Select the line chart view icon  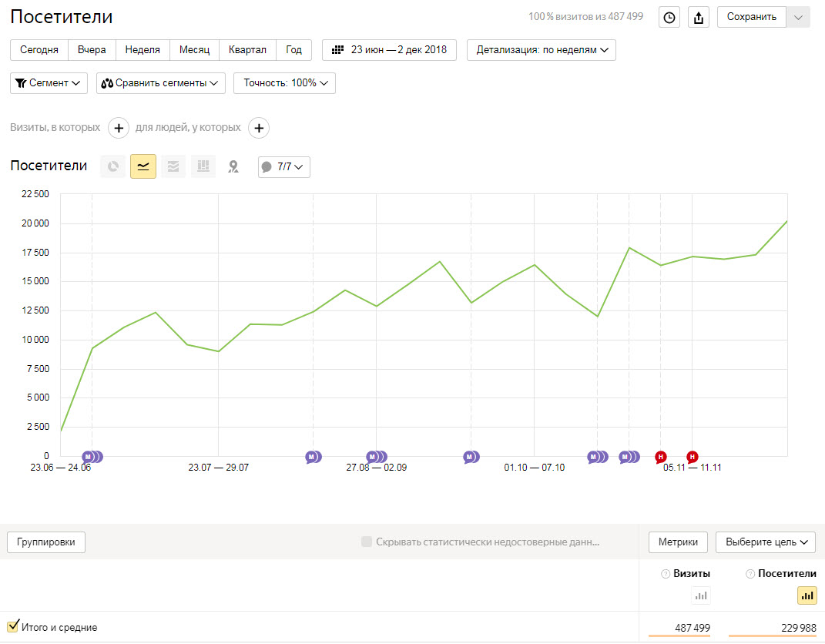143,167
